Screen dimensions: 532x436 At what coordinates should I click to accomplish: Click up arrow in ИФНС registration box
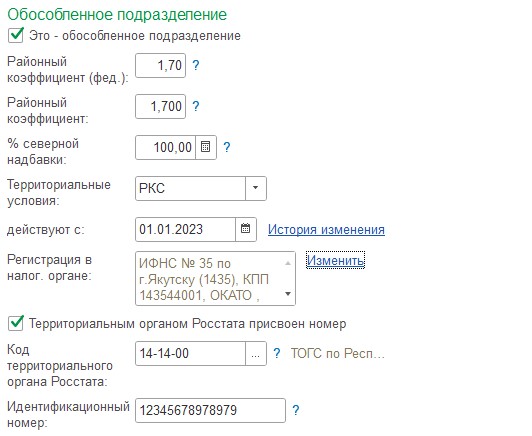288,263
